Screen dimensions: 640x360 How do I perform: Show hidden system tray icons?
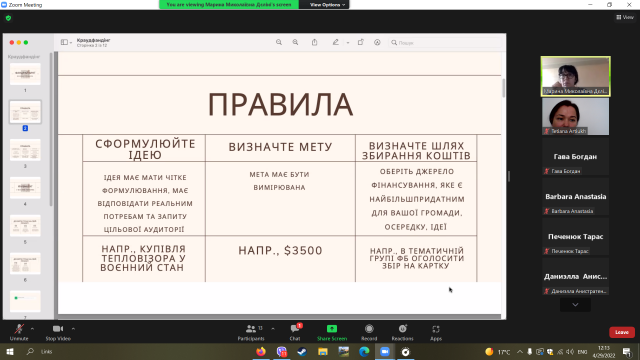(520, 351)
